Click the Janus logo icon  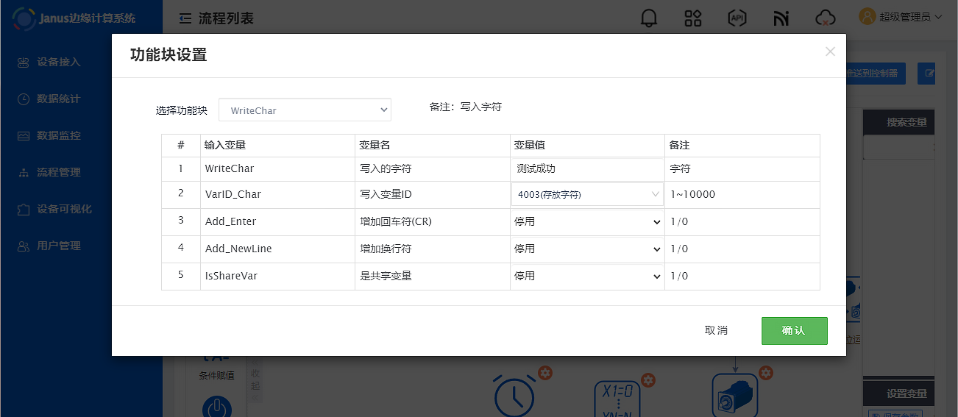click(23, 18)
